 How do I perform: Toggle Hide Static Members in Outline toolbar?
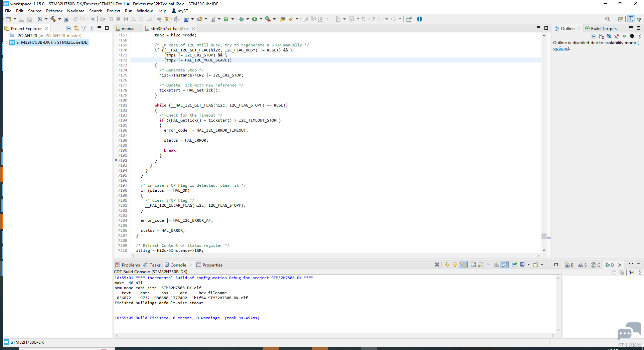pos(617,36)
